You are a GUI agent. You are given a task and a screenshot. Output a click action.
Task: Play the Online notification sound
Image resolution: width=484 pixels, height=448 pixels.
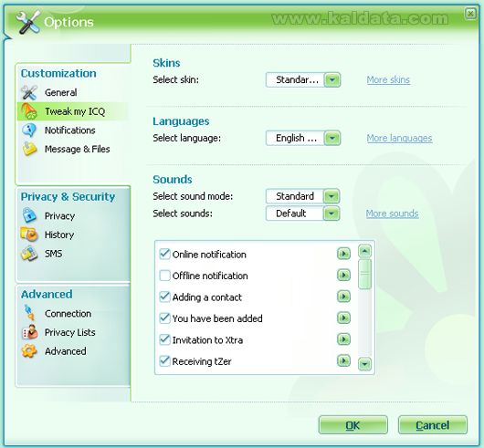point(343,254)
